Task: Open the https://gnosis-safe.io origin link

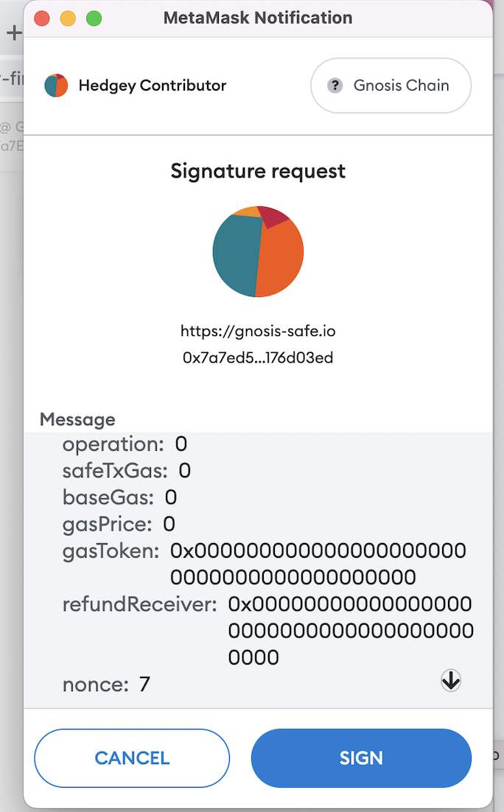Action: pos(258,331)
